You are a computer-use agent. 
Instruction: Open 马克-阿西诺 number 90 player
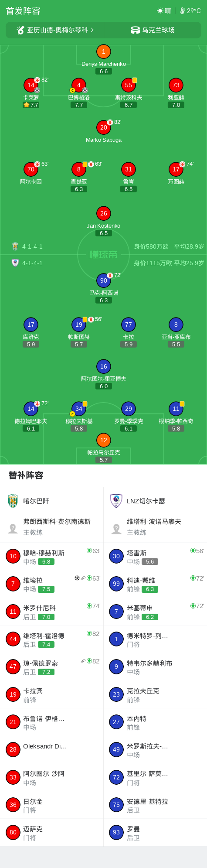104,280
